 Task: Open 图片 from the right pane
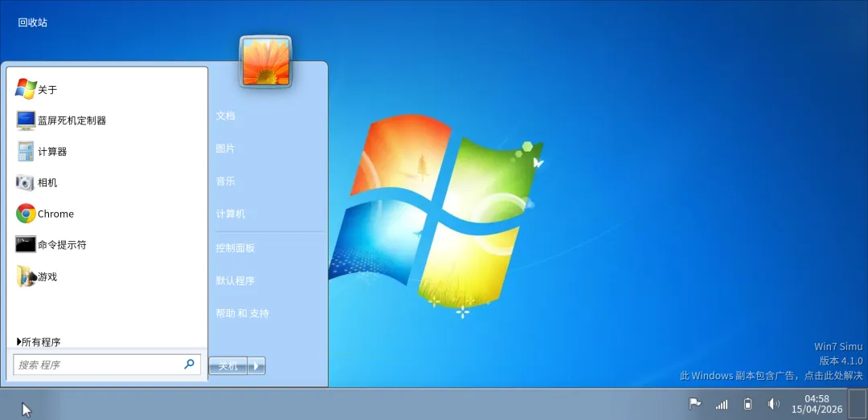coord(225,149)
